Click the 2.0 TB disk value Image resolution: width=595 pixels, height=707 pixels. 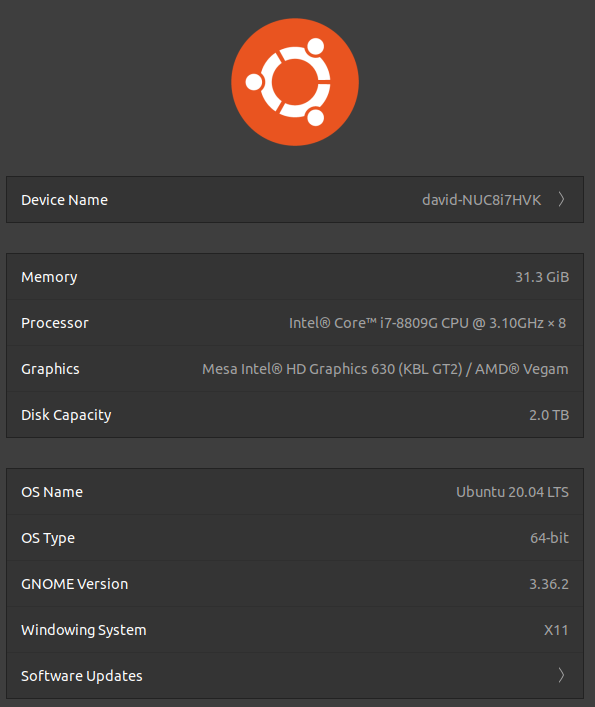click(x=549, y=415)
